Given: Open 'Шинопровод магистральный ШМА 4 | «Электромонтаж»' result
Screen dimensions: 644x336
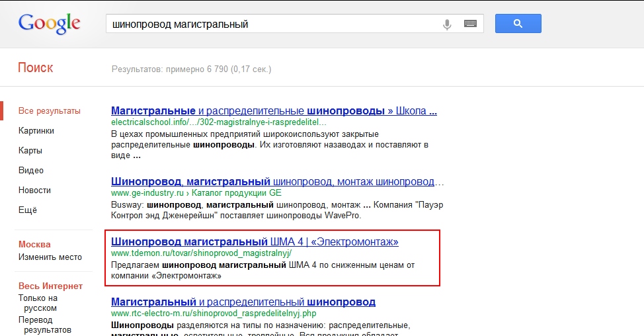Looking at the screenshot, I should (255, 241).
